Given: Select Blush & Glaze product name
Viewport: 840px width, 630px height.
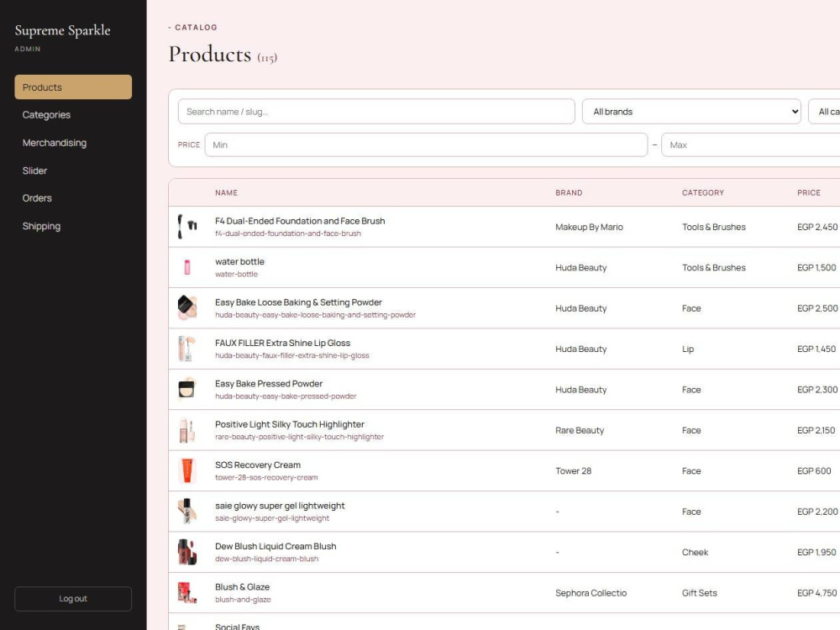Looking at the screenshot, I should (242, 587).
